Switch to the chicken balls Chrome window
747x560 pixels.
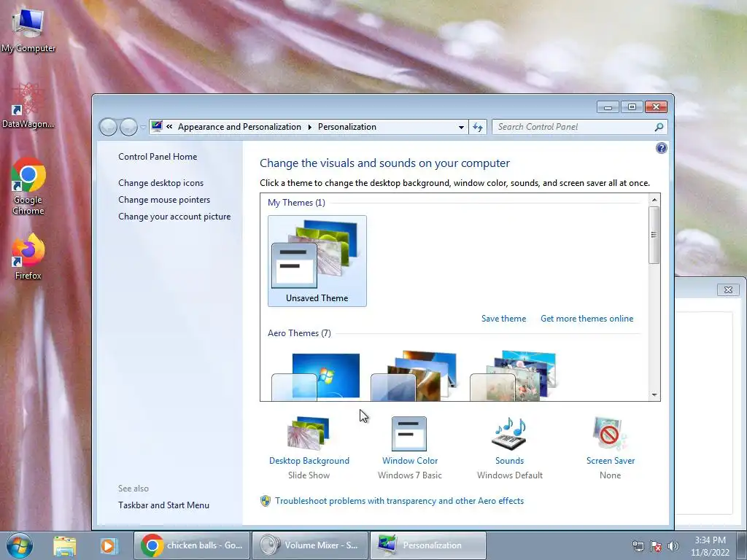192,545
